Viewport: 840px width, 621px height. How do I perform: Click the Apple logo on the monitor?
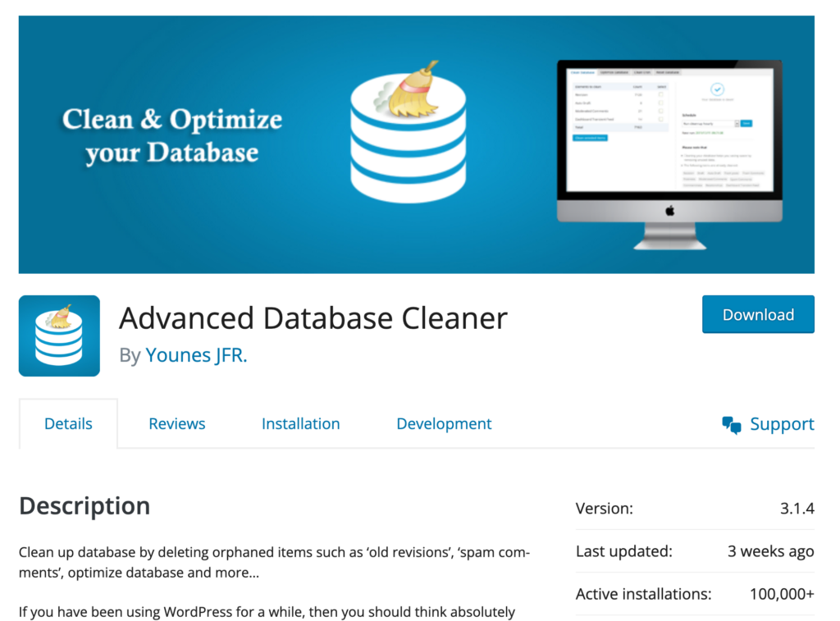pyautogui.click(x=669, y=211)
